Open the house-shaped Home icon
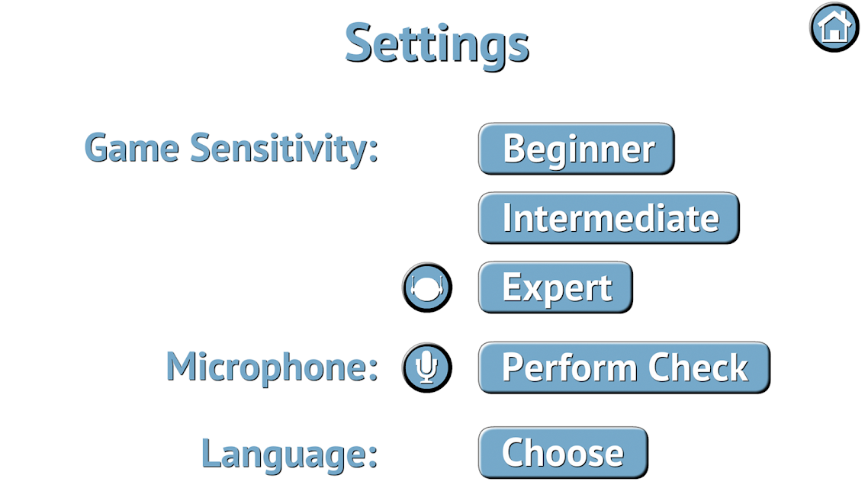The image size is (868, 488). [x=834, y=27]
